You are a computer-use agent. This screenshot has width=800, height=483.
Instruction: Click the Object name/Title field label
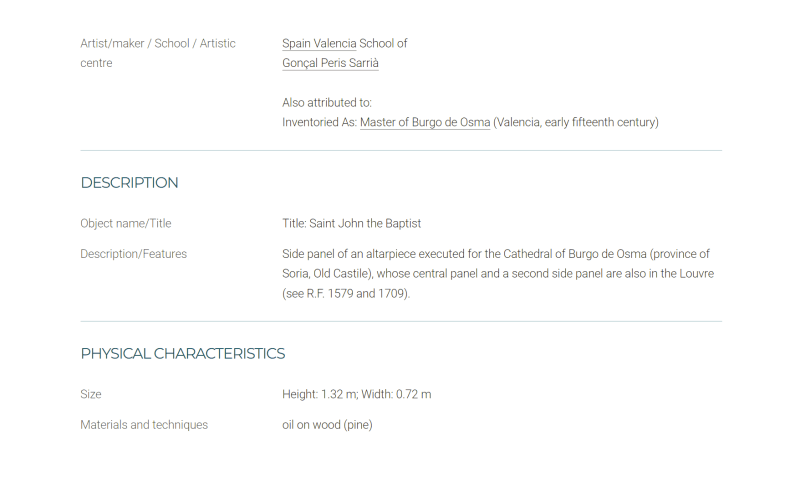(126, 223)
